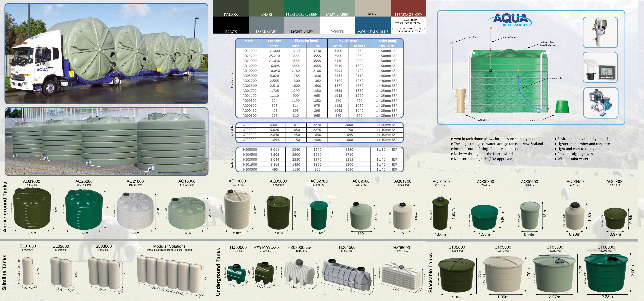The height and width of the screenshot is (301, 644).
Task: Click the AQ10000 beige tank illustration
Action: pos(237,209)
